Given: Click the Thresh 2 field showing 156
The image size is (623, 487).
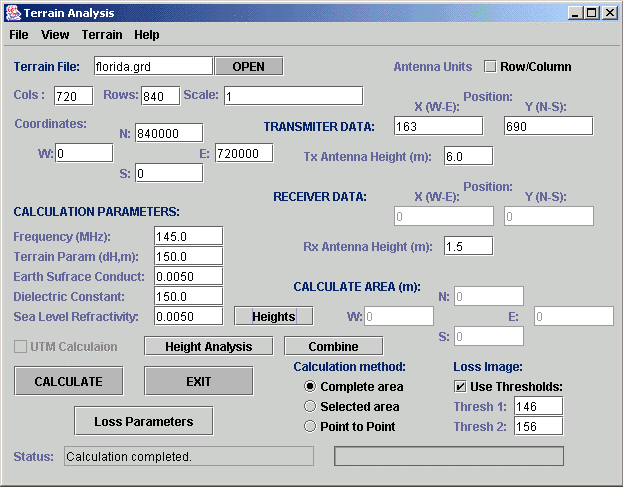Looking at the screenshot, I should 538,426.
